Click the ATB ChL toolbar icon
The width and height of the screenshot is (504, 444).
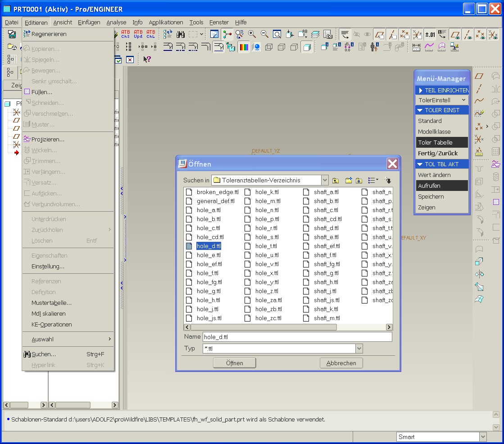151,34
